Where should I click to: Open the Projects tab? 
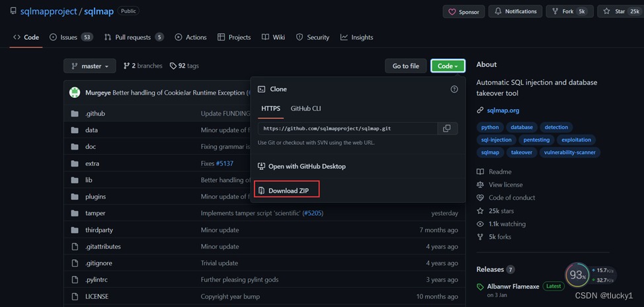pos(234,38)
